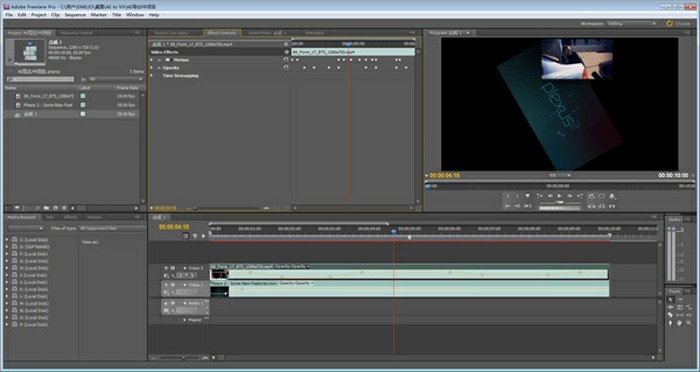This screenshot has height=372, width=700.
Task: Open the Workspace Editing dropdown
Action: [x=631, y=24]
